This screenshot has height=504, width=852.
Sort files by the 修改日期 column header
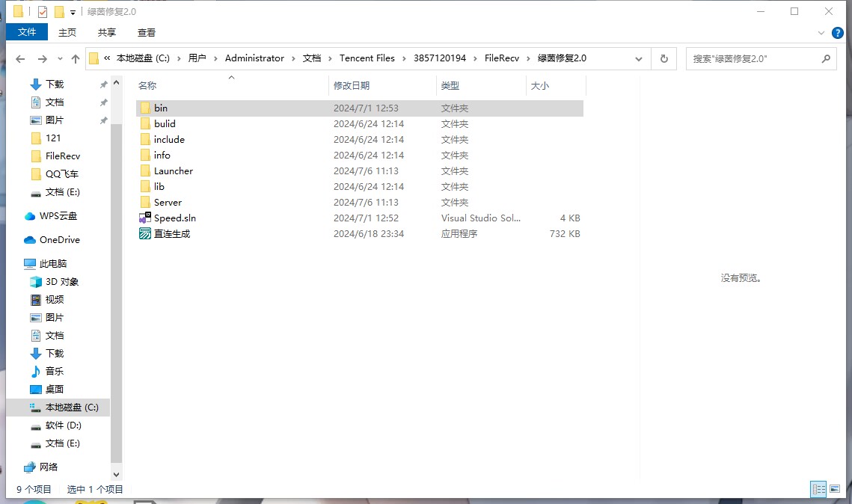coord(352,86)
